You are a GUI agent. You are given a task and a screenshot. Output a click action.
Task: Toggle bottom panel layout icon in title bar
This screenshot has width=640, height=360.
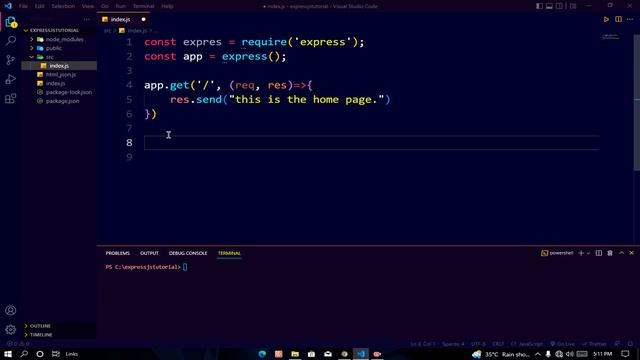(549, 6)
